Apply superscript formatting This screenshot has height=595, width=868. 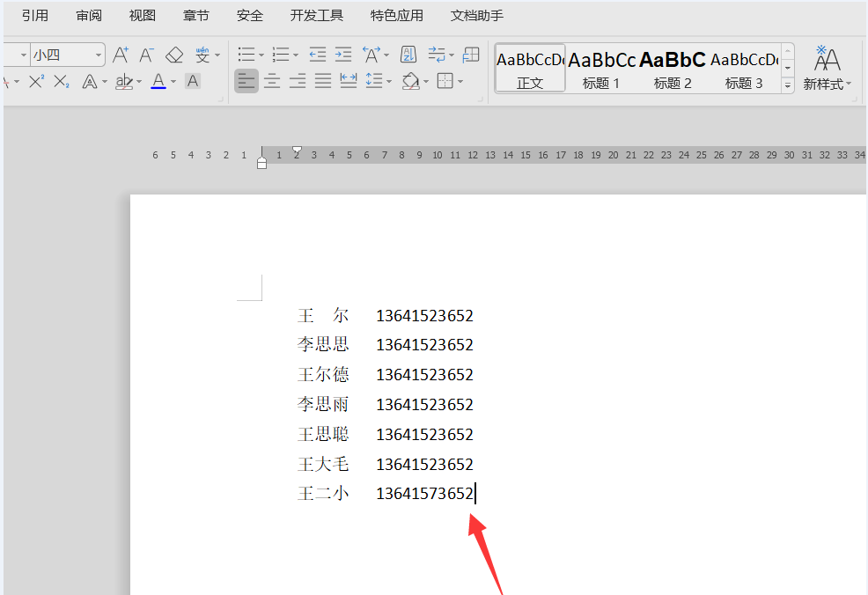37,81
